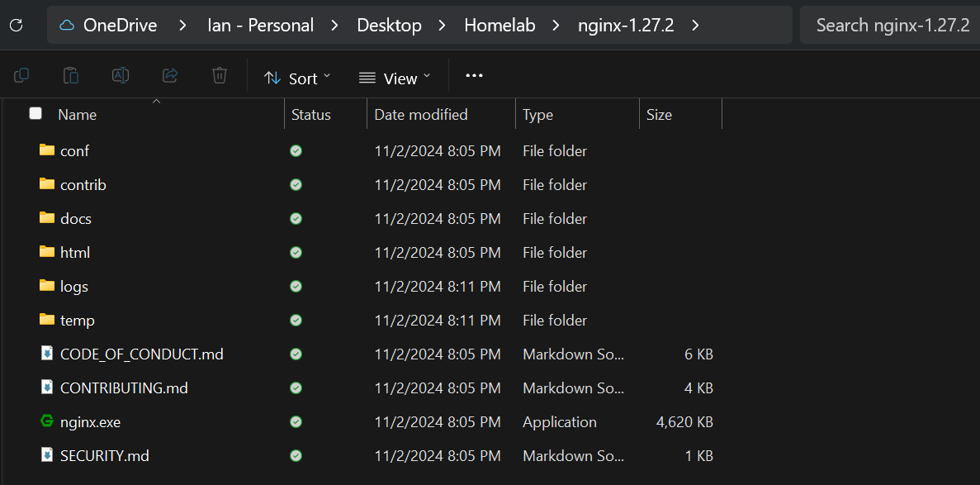Expand the chevron after nginx-1.27.2 breadcrumb
The width and height of the screenshot is (980, 485).
click(696, 25)
